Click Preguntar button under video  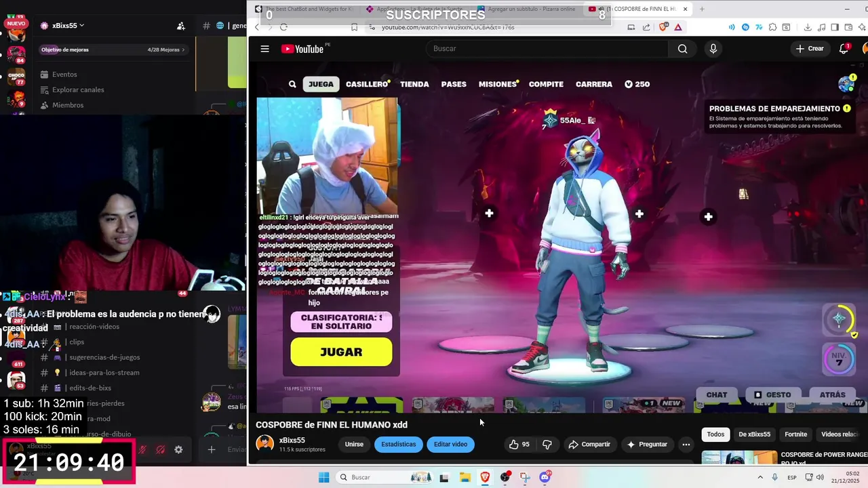coord(647,445)
